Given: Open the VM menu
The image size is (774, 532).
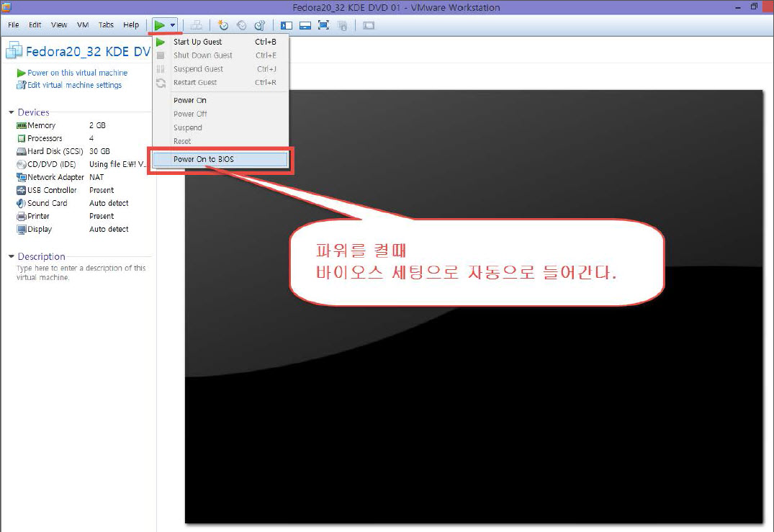Looking at the screenshot, I should click(x=83, y=24).
